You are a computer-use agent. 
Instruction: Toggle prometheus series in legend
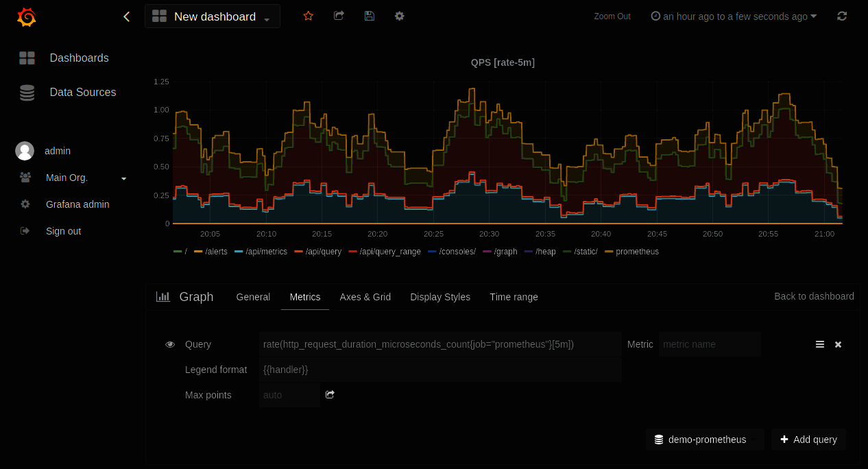tap(637, 252)
